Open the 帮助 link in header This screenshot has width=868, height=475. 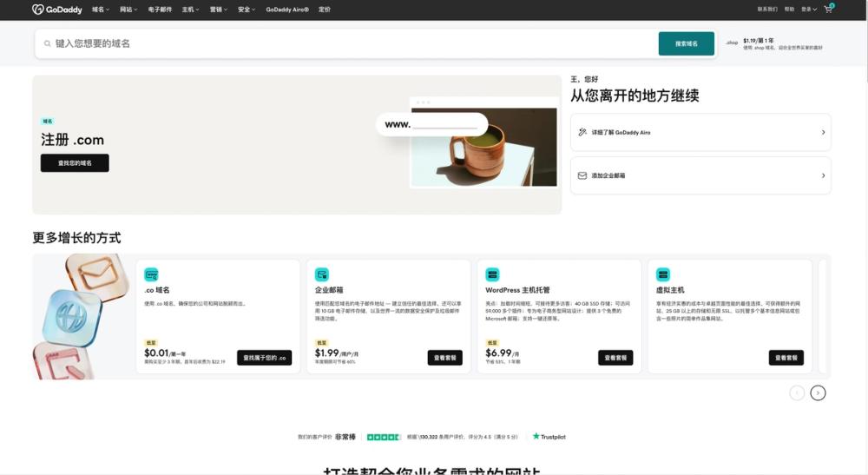[x=789, y=10]
